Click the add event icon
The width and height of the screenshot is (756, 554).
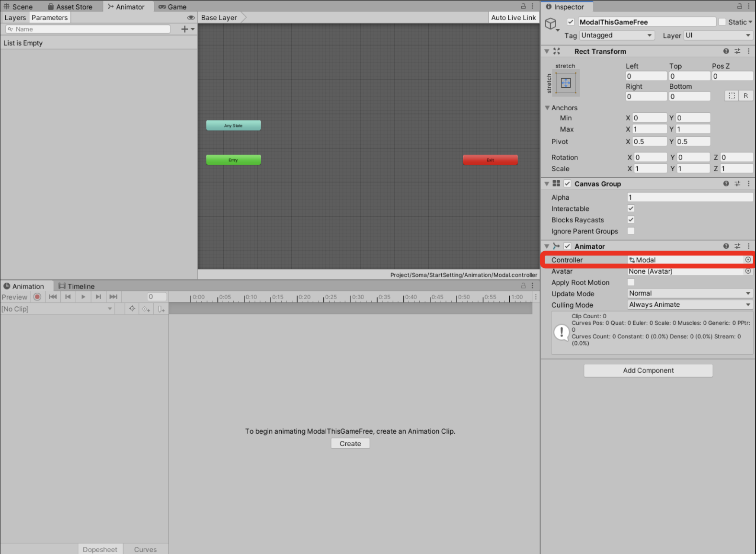pos(161,309)
